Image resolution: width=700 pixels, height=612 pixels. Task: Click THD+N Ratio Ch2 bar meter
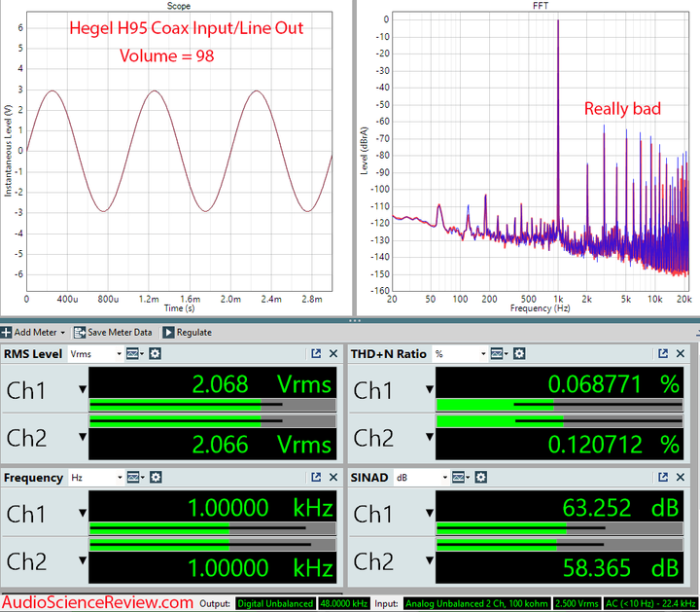(559, 421)
